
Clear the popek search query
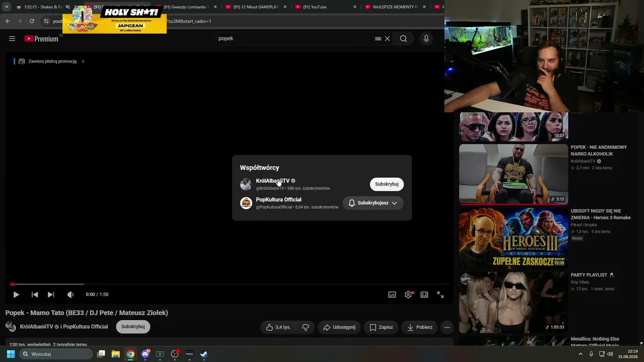coord(387,39)
